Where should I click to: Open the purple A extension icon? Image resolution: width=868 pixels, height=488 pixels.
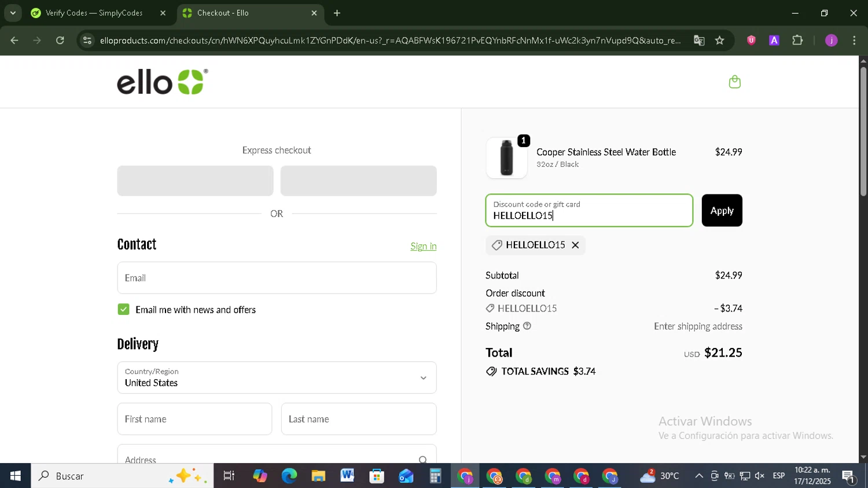[774, 41]
